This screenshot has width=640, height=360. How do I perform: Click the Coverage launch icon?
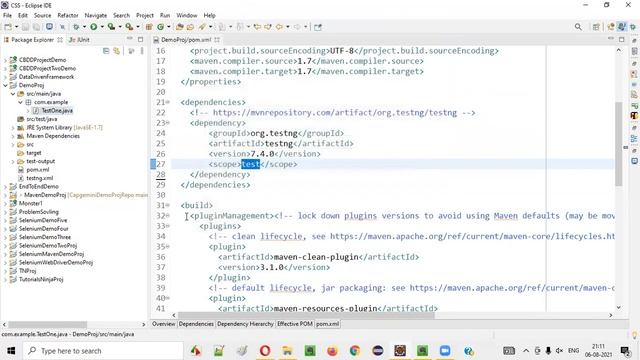tap(111, 27)
